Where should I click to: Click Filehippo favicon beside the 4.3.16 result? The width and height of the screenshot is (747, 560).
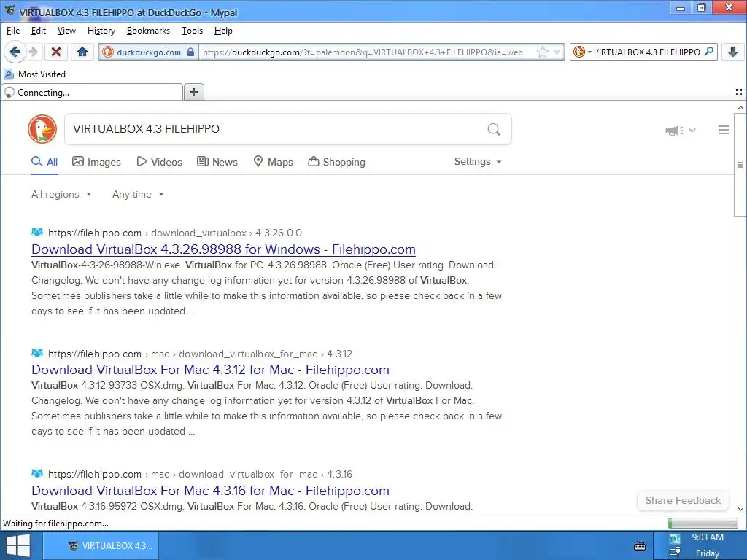click(x=37, y=473)
